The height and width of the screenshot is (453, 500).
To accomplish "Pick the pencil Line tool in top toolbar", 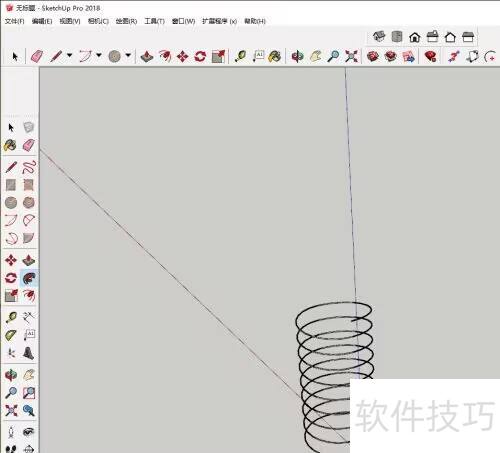I will click(x=56, y=56).
